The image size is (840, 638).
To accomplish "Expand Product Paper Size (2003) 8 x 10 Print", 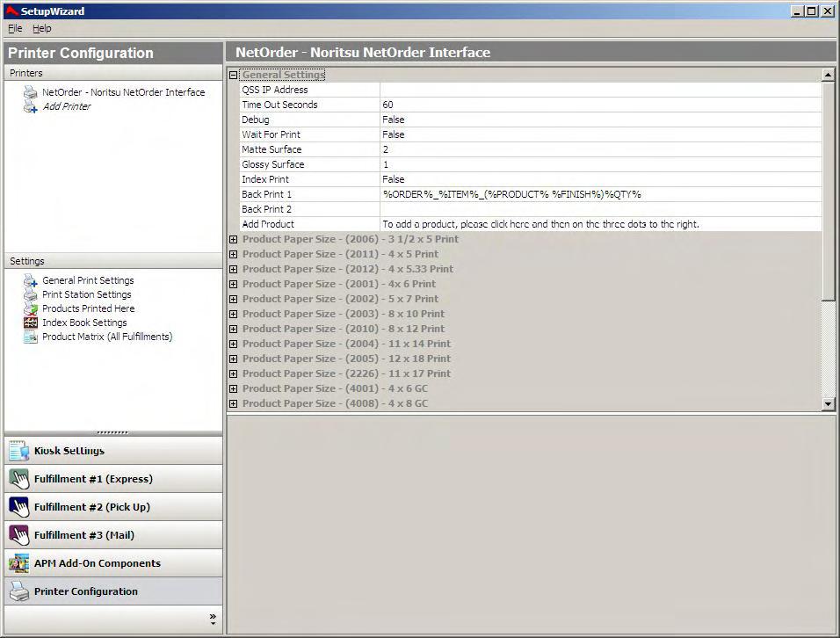I will 233,315.
